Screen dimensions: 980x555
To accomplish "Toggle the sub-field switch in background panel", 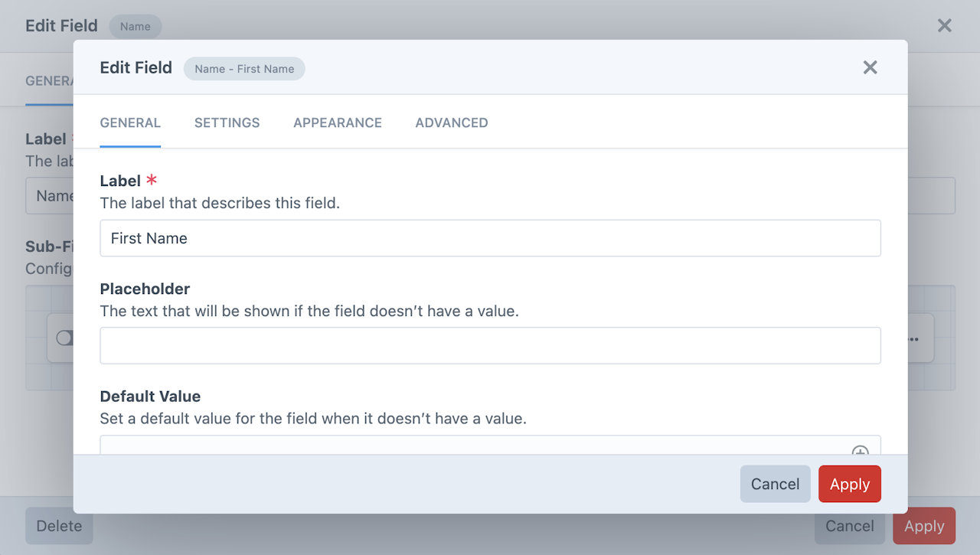I will (x=64, y=338).
